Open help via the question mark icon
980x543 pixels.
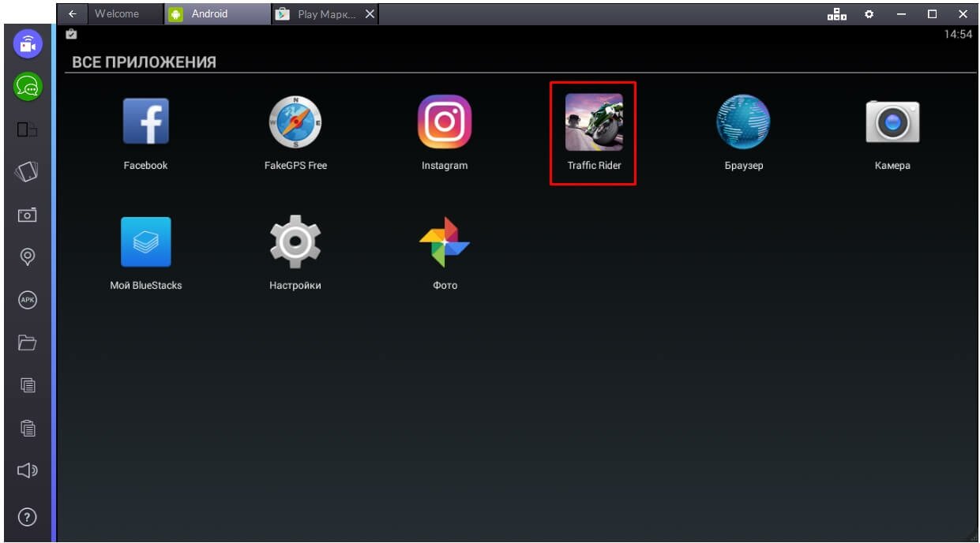pos(28,518)
